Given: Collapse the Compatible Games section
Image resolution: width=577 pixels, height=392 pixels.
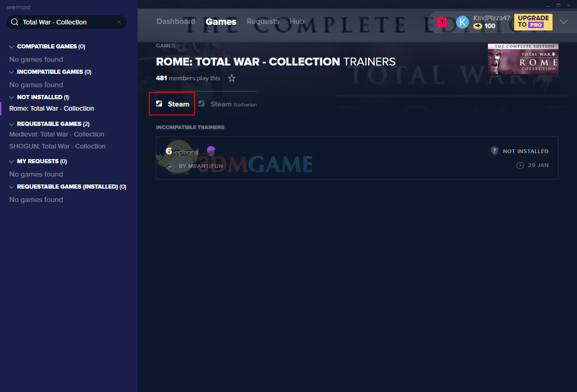Looking at the screenshot, I should (x=12, y=47).
